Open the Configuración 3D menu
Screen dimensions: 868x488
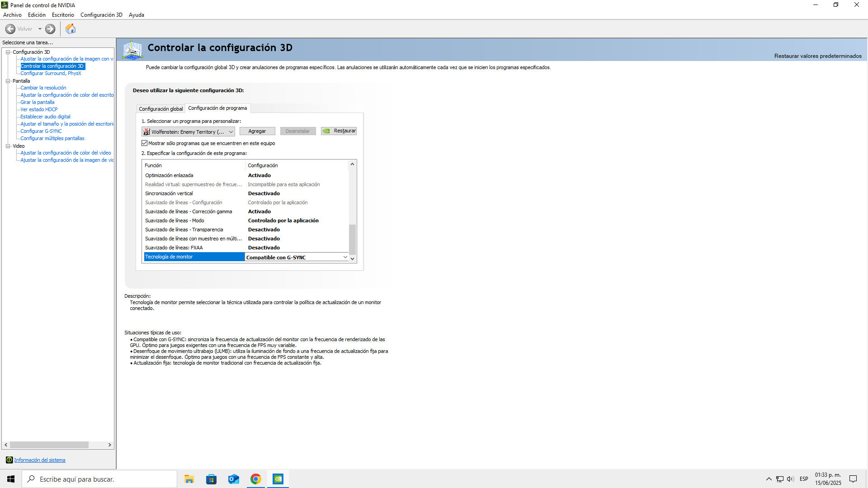[x=101, y=15]
